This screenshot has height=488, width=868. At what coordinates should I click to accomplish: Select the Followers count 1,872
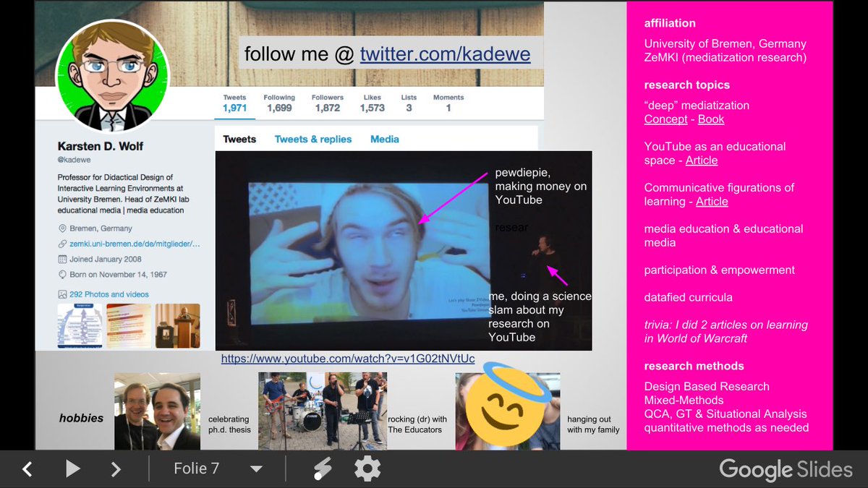327,108
